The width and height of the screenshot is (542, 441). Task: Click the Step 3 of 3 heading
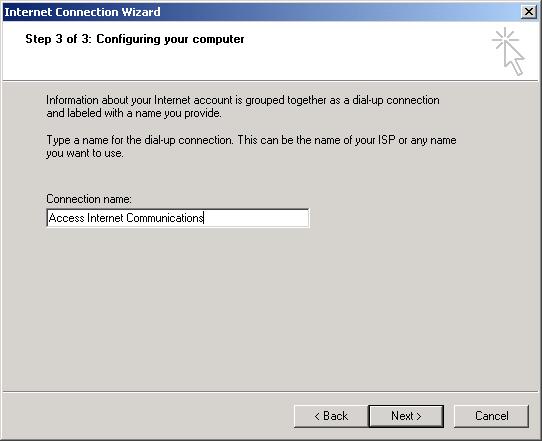pyautogui.click(x=135, y=39)
